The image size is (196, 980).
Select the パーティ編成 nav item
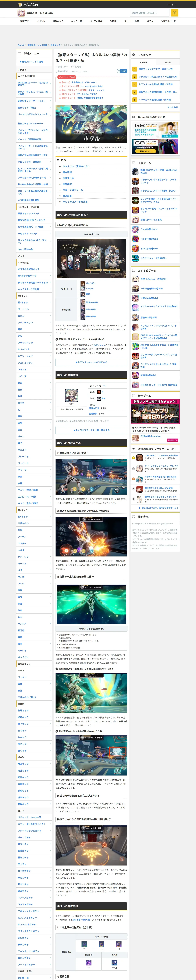coord(96,21)
